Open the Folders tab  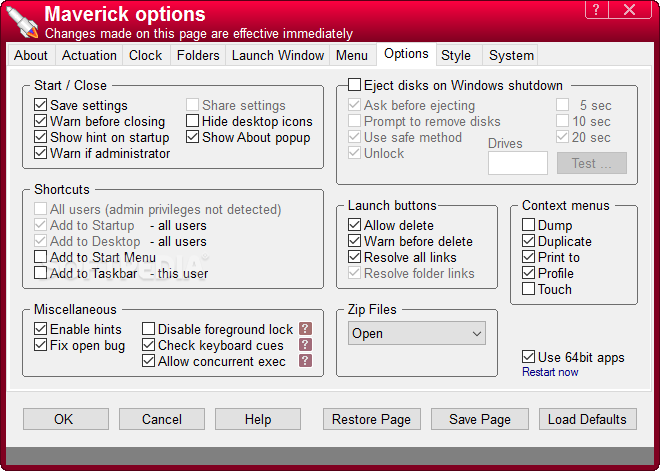click(x=198, y=55)
